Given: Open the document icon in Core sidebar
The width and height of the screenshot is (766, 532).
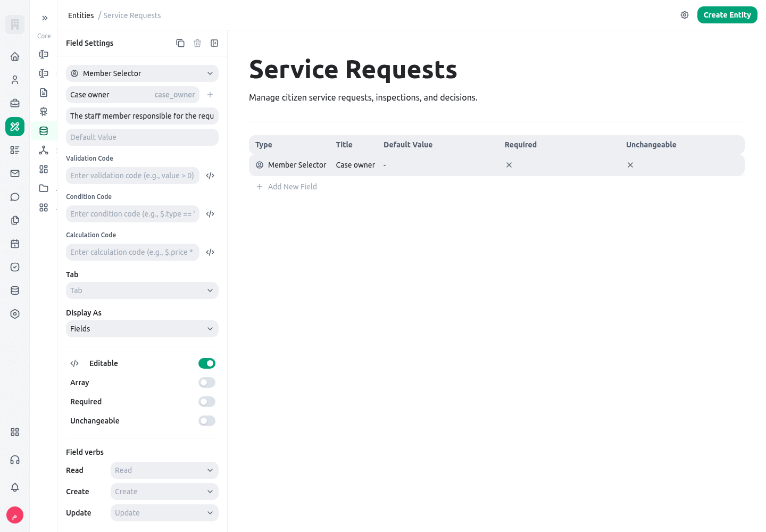Looking at the screenshot, I should point(44,93).
